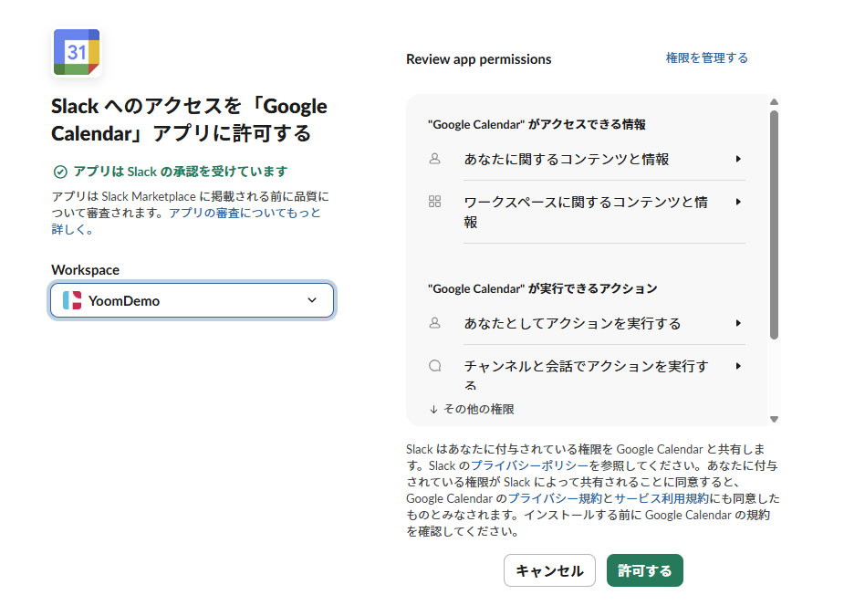Viewport: 844px width, 616px height.
Task: Click the permissions list scrollbar thumb
Action: coord(774,225)
